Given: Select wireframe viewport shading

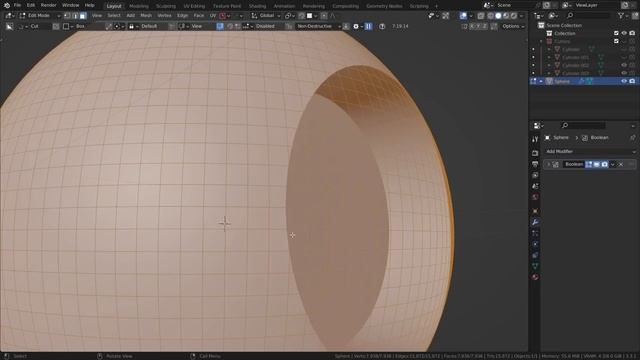Looking at the screenshot, I should click(x=490, y=16).
